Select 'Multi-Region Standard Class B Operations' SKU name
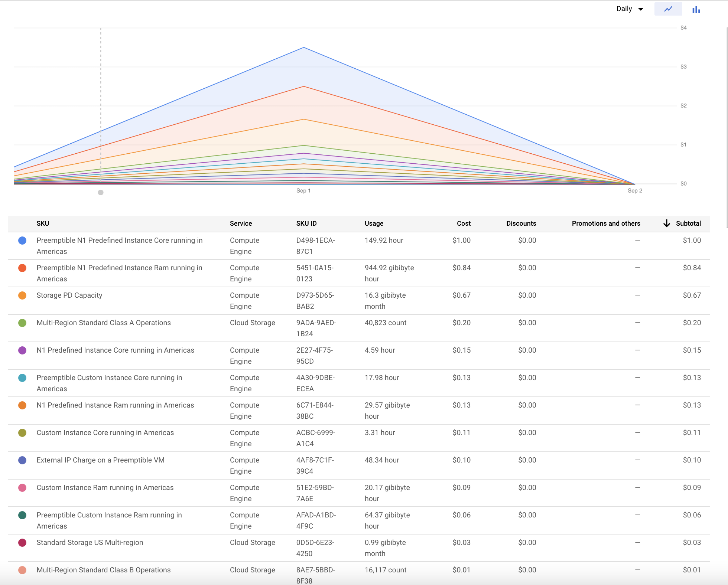This screenshot has height=585, width=728. click(104, 570)
